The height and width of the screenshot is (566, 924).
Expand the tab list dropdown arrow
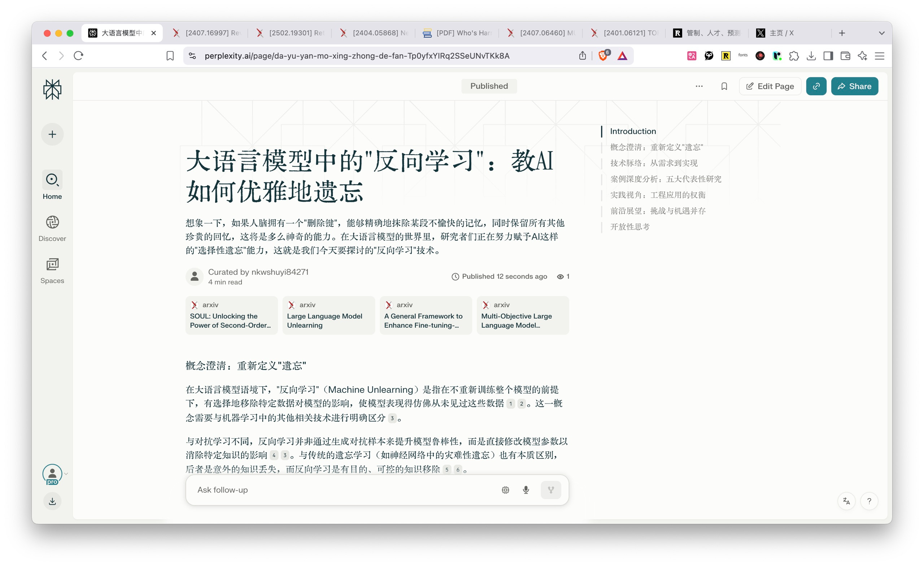(x=882, y=33)
